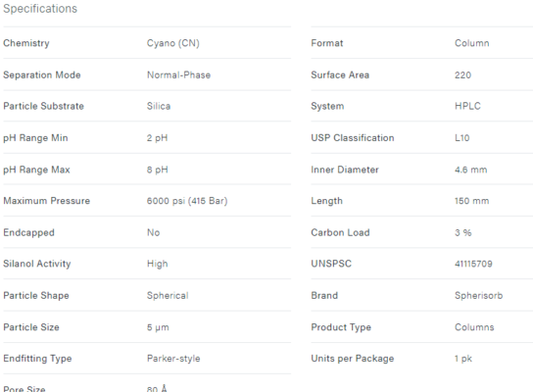Click the Parker-style endfitting value
Image resolution: width=533 pixels, height=392 pixels.
click(x=173, y=359)
